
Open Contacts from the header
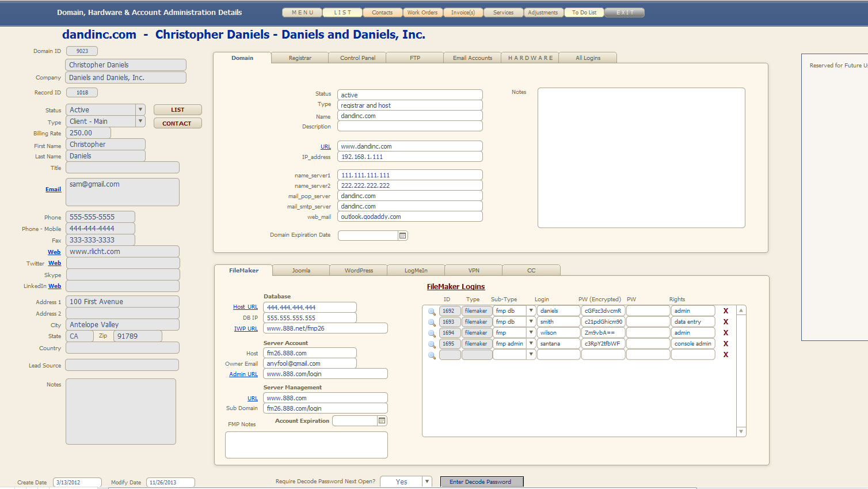[383, 12]
